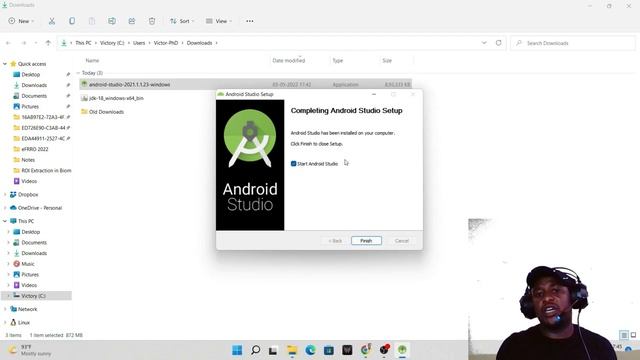640x360 pixels.
Task: Open Videos under Quick access
Action: coord(29,181)
